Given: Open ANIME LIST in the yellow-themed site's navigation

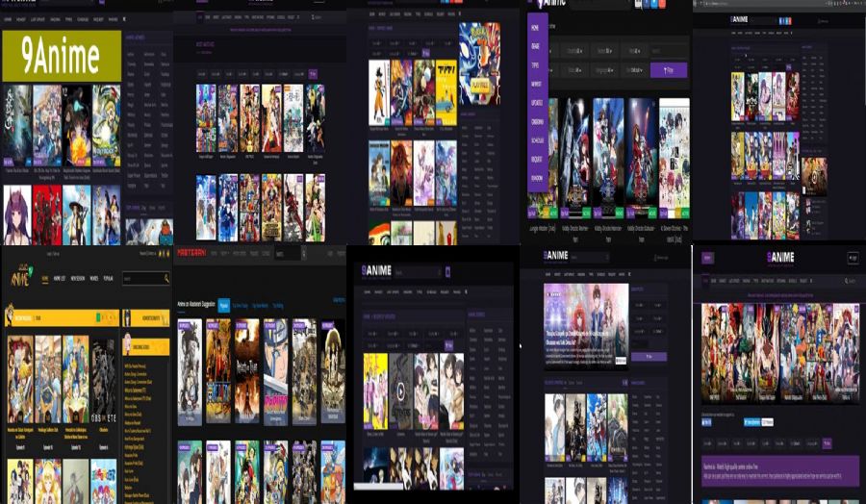Looking at the screenshot, I should (60, 279).
